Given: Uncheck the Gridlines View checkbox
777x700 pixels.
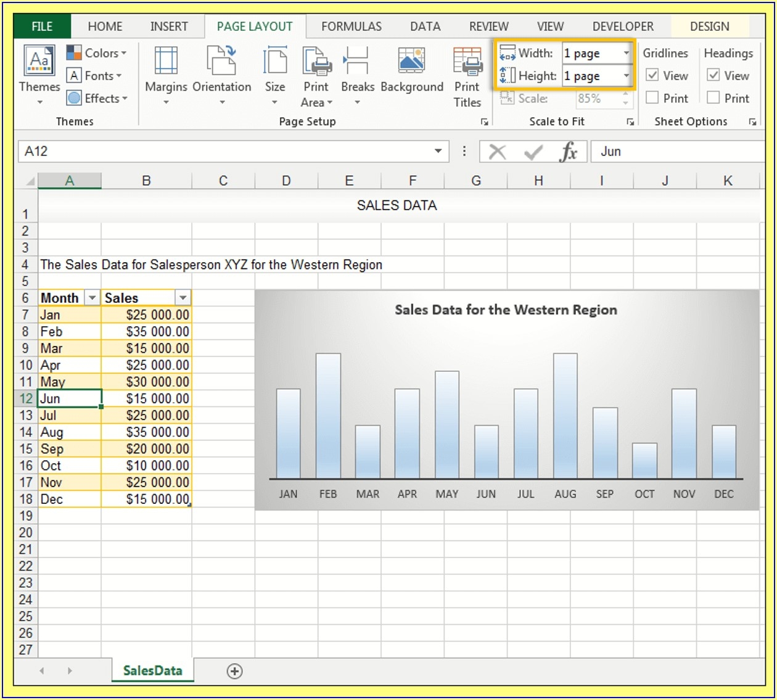Looking at the screenshot, I should click(x=652, y=75).
